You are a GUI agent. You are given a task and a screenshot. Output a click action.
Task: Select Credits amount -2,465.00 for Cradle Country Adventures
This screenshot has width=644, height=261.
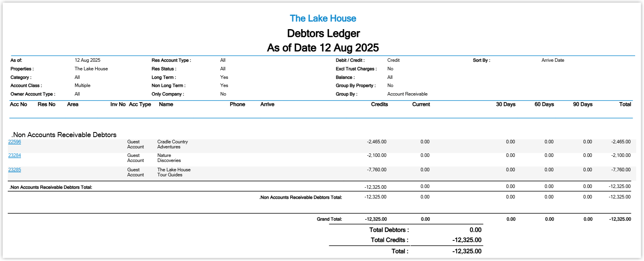coord(377,142)
